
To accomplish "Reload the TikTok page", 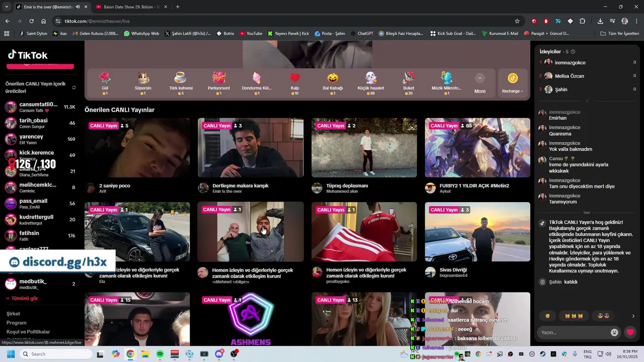I will click(31, 21).
